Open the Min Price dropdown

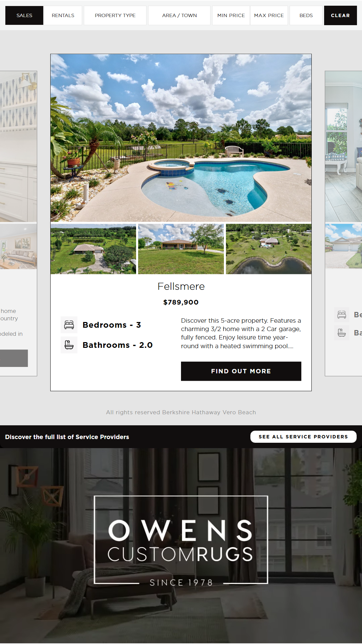231,15
